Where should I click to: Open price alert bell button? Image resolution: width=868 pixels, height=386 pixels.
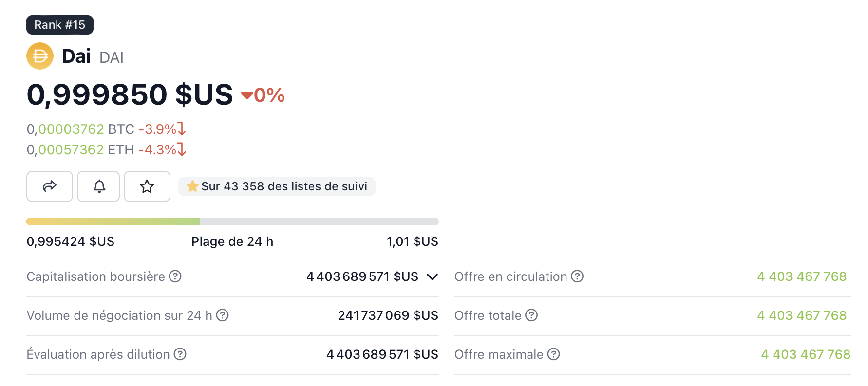tap(98, 186)
